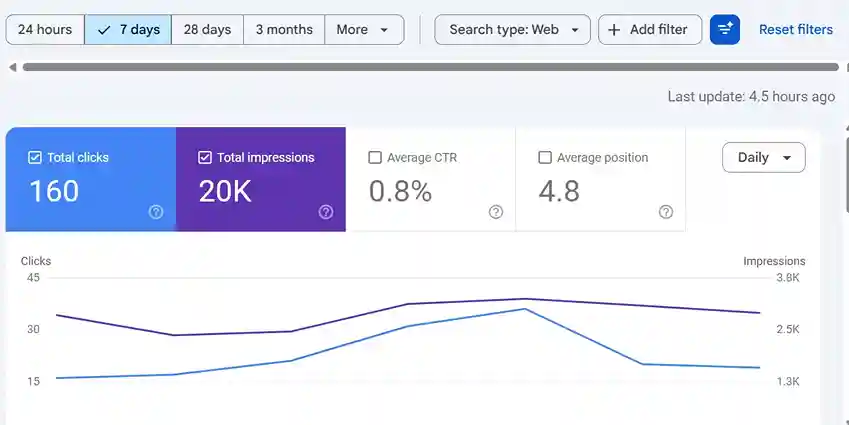Click the plus icon in Add filter
The width and height of the screenshot is (849, 425).
(x=614, y=30)
